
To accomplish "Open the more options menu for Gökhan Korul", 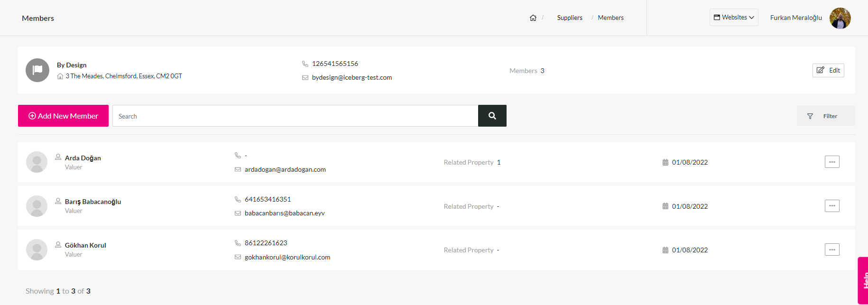I will pyautogui.click(x=832, y=250).
